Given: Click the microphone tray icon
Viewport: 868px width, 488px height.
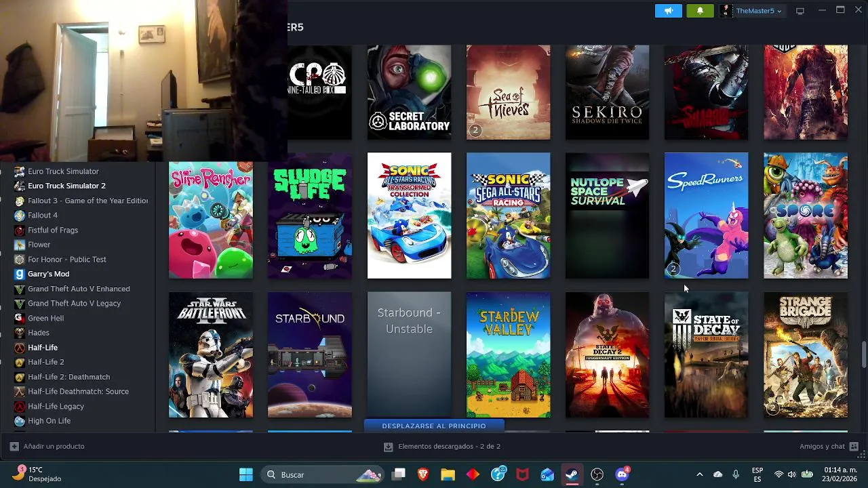Looking at the screenshot, I should pyautogui.click(x=736, y=474).
